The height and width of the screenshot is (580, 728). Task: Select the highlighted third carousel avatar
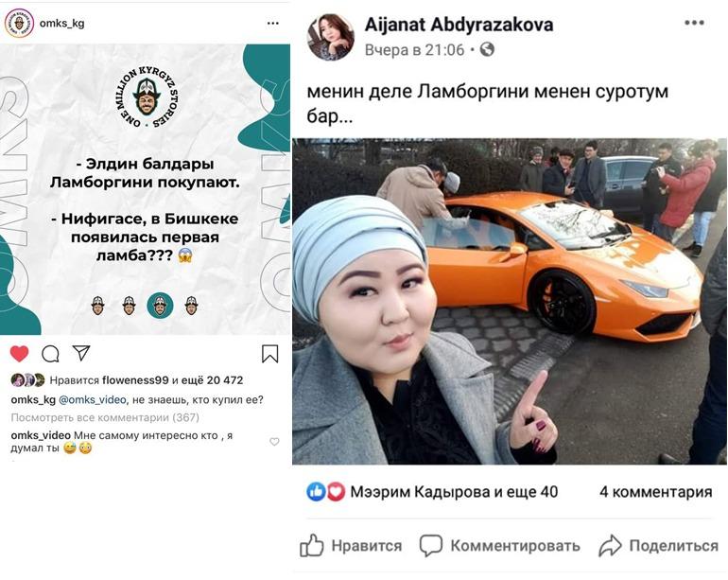point(160,306)
